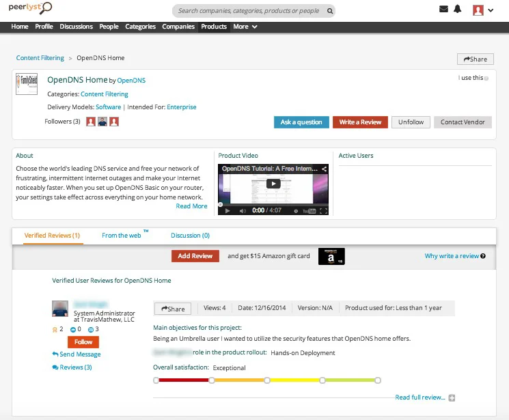Viewport: 509px width, 420px height.
Task: Open Content Filtering category link
Action: tap(105, 94)
